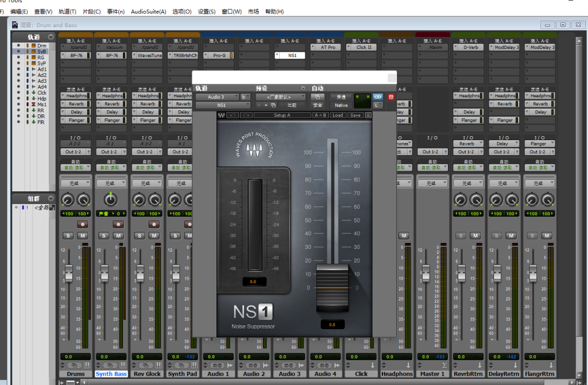The image size is (588, 385).
Task: Open the 选项(O) menu
Action: 182,11
